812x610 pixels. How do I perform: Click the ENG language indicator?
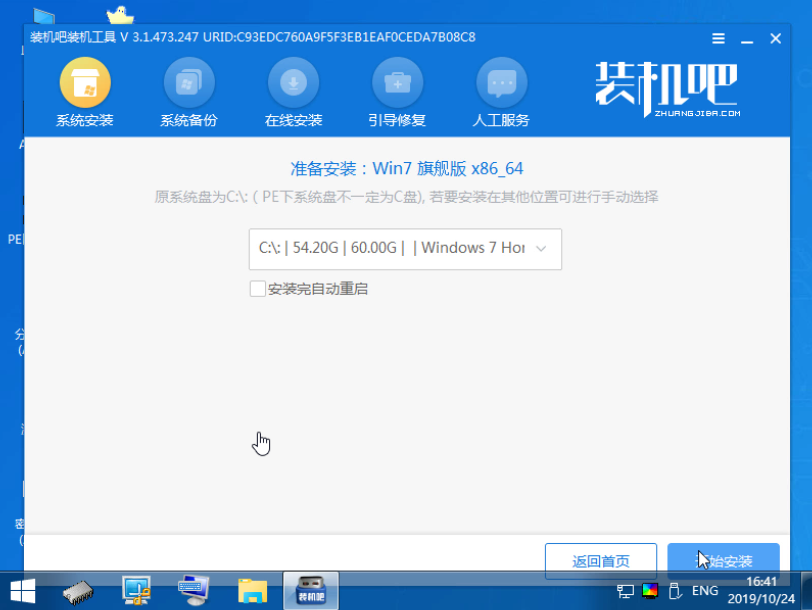tap(704, 591)
